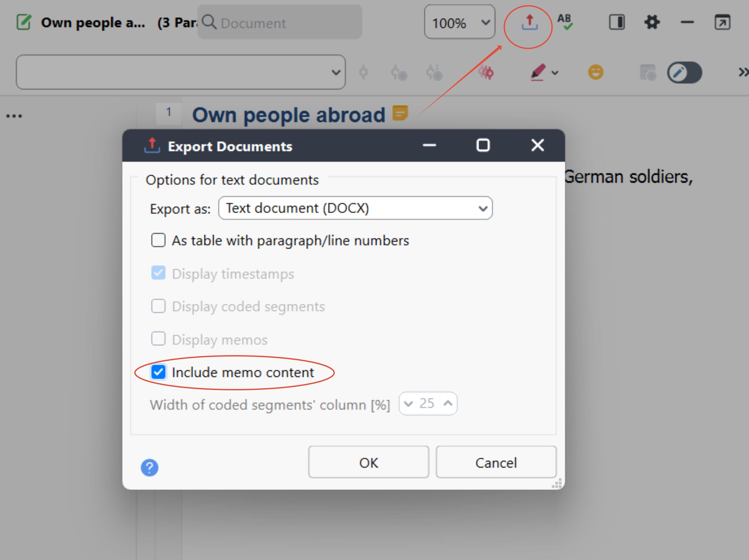Viewport: 749px width, 560px height.
Task: Enable As table with paragraph/line numbers
Action: [159, 240]
